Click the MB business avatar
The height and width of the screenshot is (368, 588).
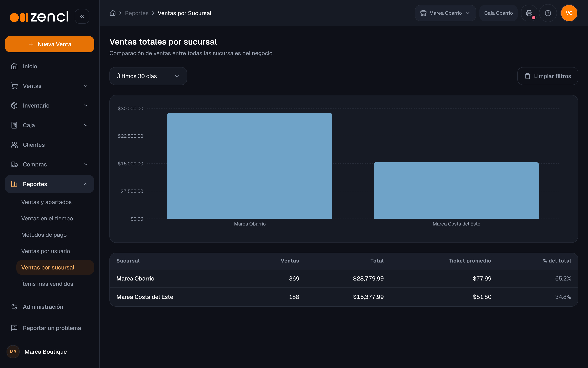(13, 352)
